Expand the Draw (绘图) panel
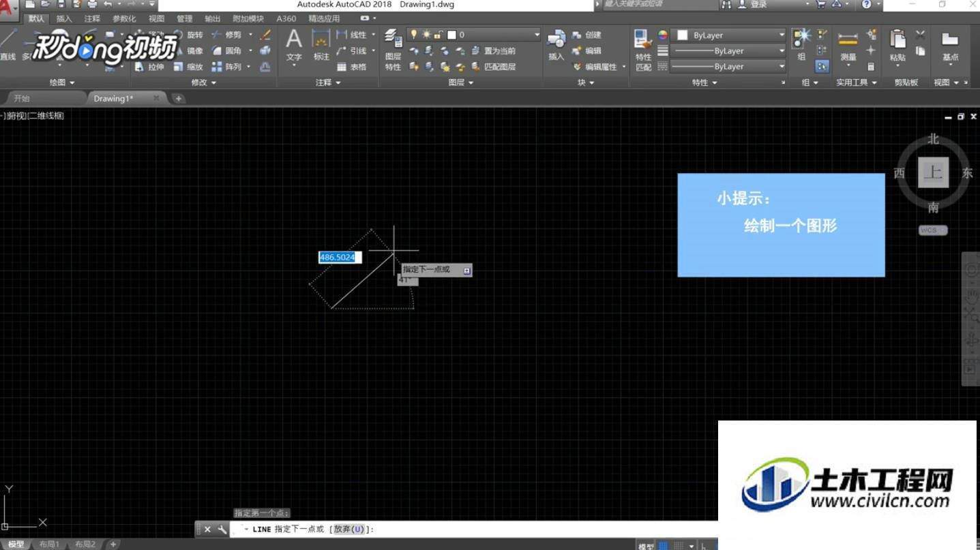Screen dimensions: 980x550 click(x=62, y=82)
